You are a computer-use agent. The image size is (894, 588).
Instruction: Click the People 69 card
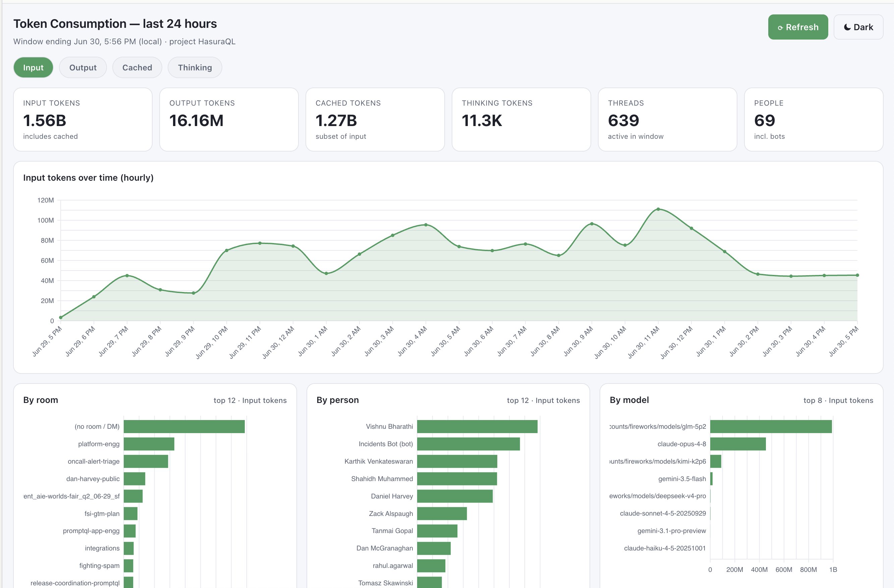[x=813, y=119]
